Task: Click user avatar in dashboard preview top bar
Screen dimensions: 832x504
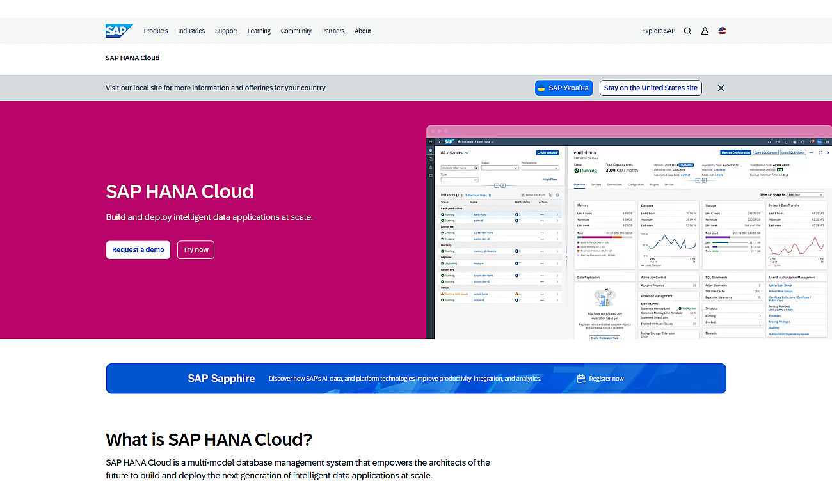Action: point(819,141)
